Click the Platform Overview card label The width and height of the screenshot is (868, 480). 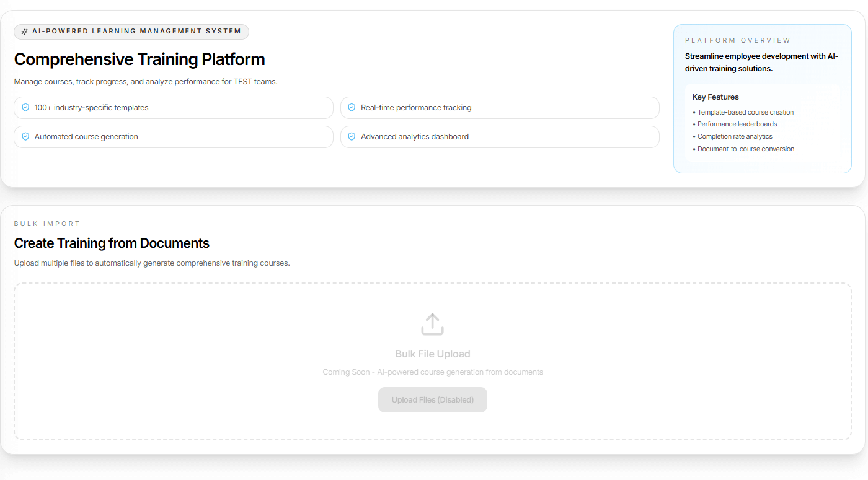[x=737, y=41]
